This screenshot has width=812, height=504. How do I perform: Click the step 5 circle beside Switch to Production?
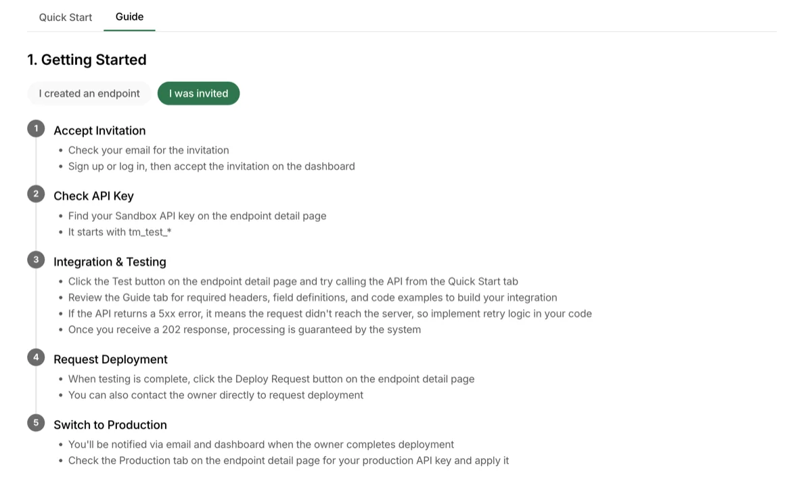[36, 422]
